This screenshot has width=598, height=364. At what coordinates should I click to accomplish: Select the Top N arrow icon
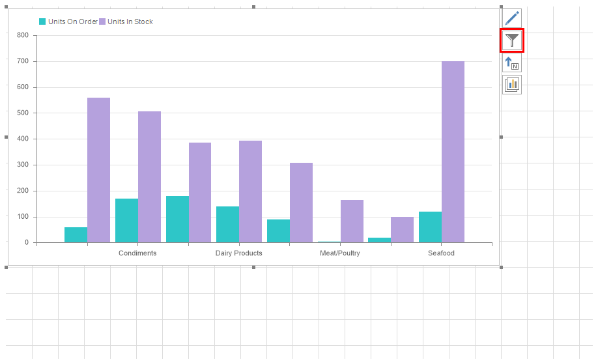pyautogui.click(x=512, y=63)
